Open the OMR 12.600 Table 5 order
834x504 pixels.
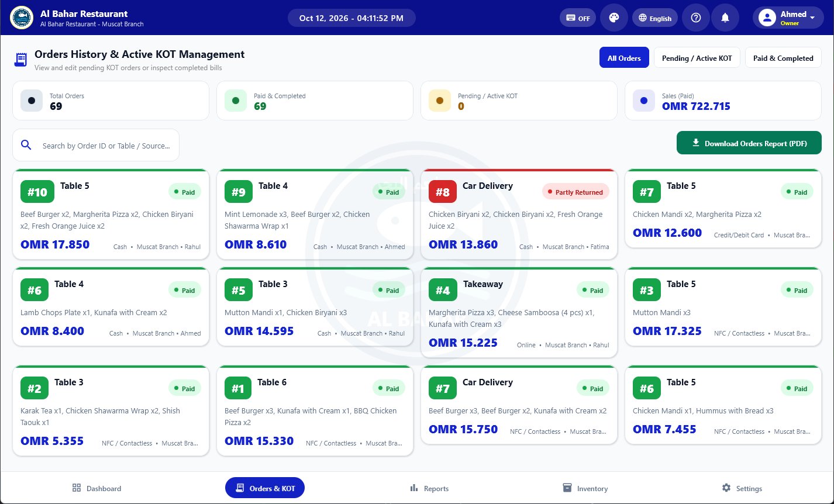pos(723,209)
